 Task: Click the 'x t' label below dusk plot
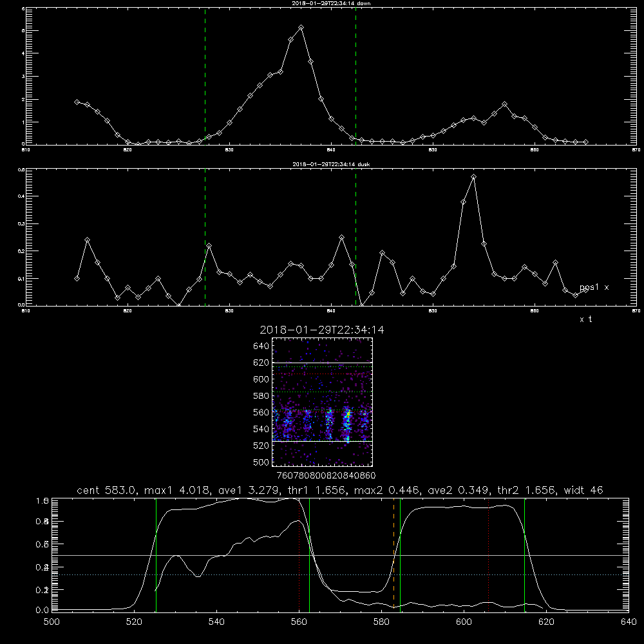click(x=585, y=319)
